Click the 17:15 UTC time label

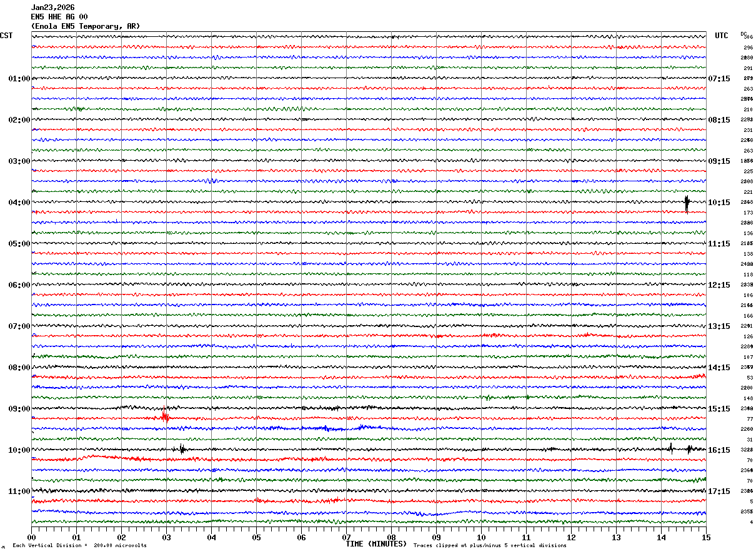[x=719, y=491]
